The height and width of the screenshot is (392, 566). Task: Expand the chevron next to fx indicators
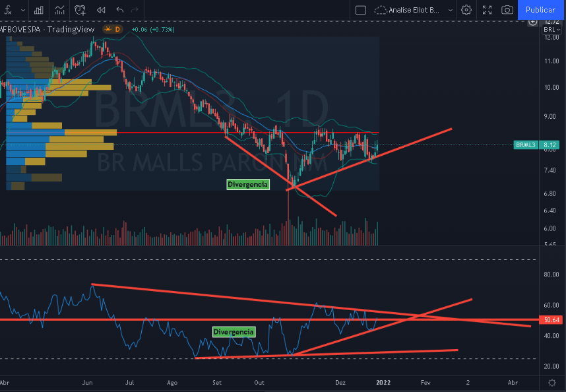click(23, 10)
